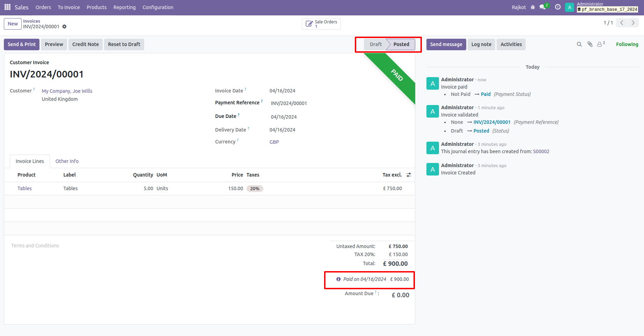Show followers via the person icon
This screenshot has width=644, height=336.
click(x=600, y=44)
